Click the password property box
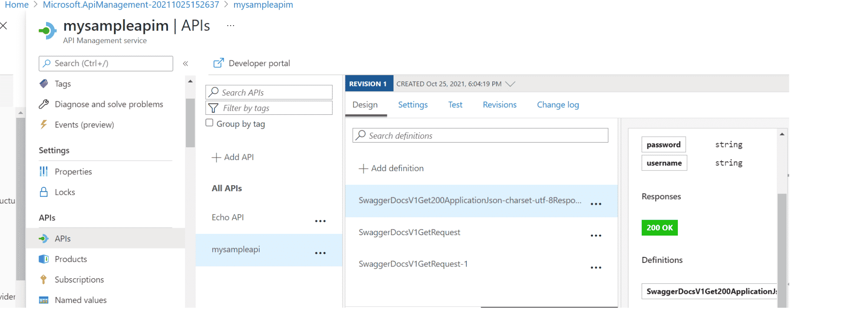 pyautogui.click(x=663, y=144)
